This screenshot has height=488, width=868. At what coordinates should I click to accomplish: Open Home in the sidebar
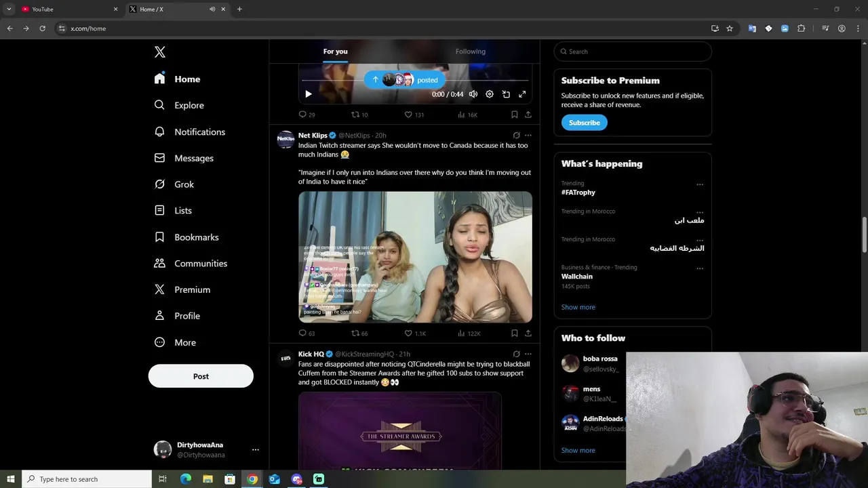177,79
